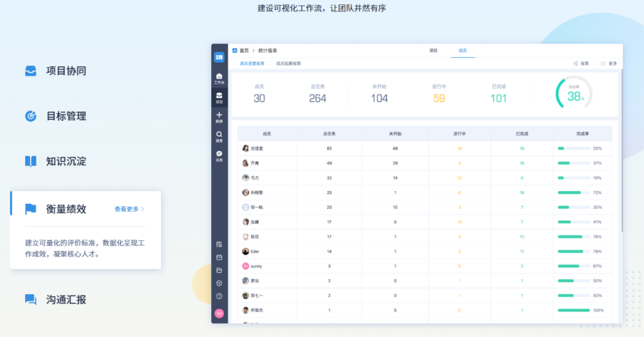The width and height of the screenshot is (644, 337).
Task: Click the 30 members figure
Action: tap(259, 99)
